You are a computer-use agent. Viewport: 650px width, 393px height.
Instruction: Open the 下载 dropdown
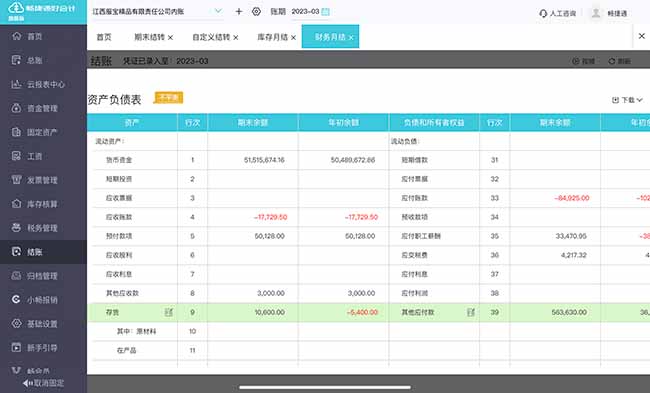(627, 100)
